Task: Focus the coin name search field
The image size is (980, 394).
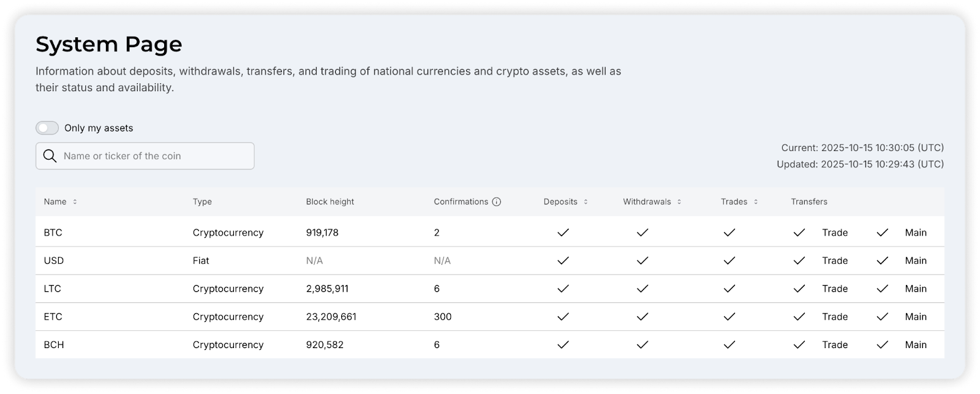Action: coord(153,156)
